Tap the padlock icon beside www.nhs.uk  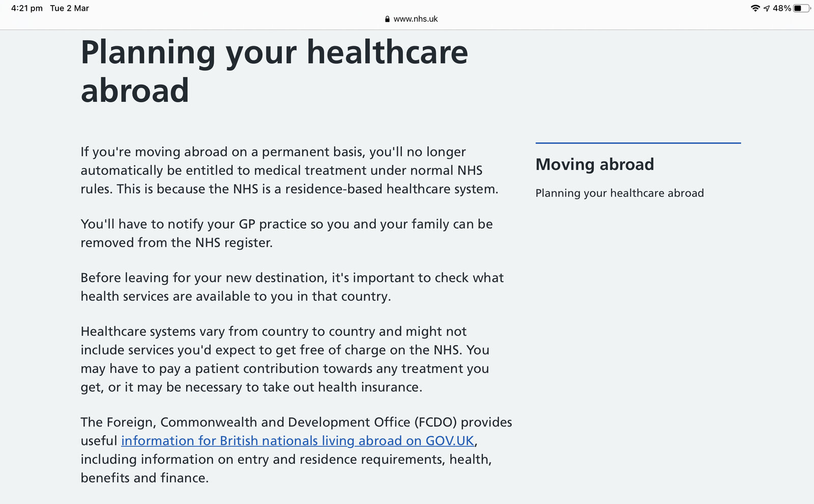[x=387, y=19]
